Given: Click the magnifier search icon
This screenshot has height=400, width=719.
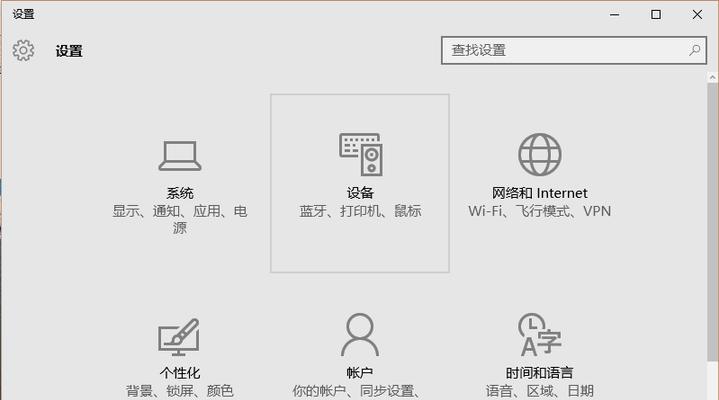Looking at the screenshot, I should tap(695, 50).
